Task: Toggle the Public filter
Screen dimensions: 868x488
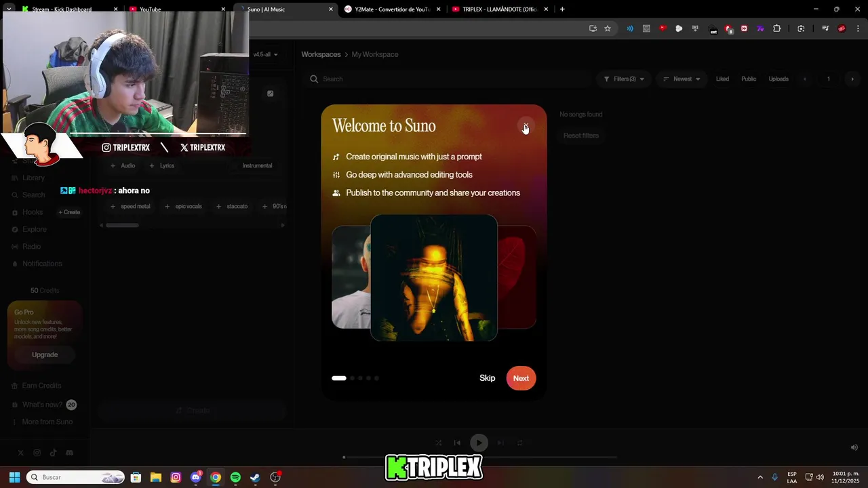Action: [x=749, y=79]
